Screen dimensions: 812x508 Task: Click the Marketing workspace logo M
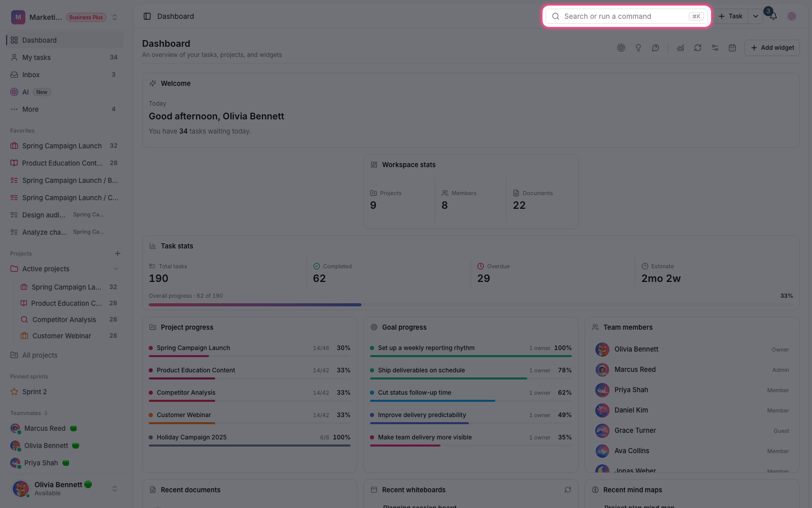pos(18,17)
